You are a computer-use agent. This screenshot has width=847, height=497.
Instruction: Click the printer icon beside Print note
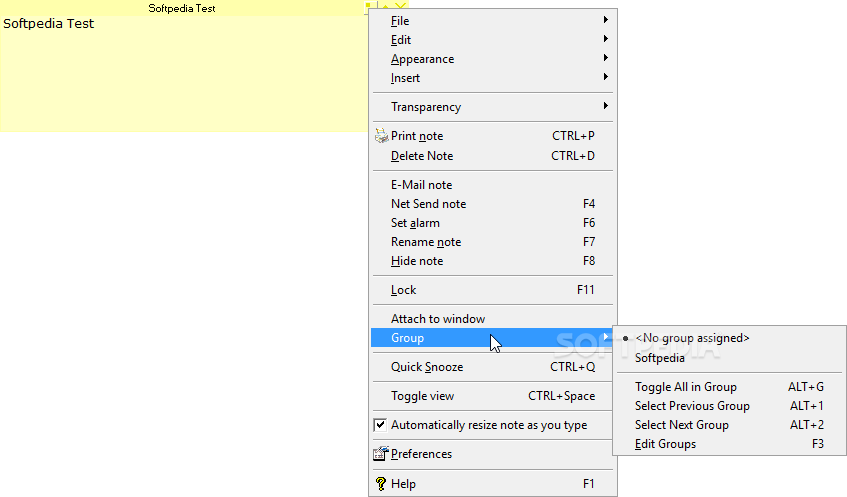click(x=381, y=136)
